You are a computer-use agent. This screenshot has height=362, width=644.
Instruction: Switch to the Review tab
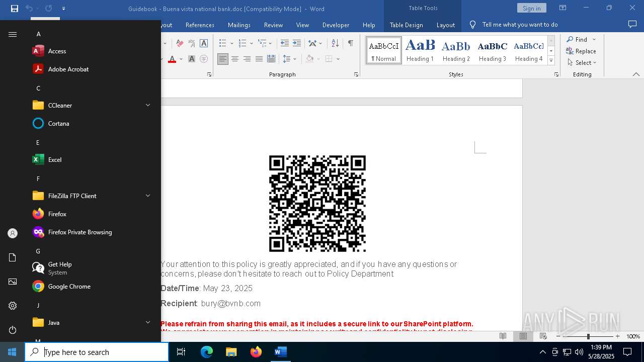point(273,25)
